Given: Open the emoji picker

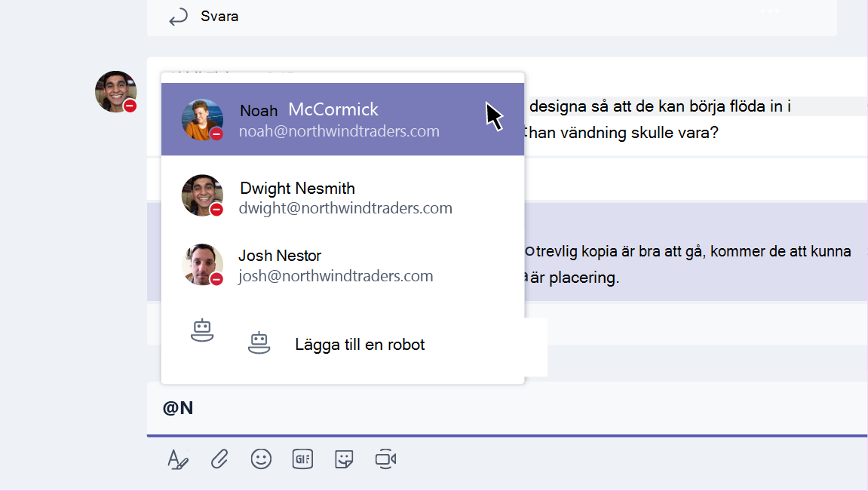Looking at the screenshot, I should [x=261, y=459].
